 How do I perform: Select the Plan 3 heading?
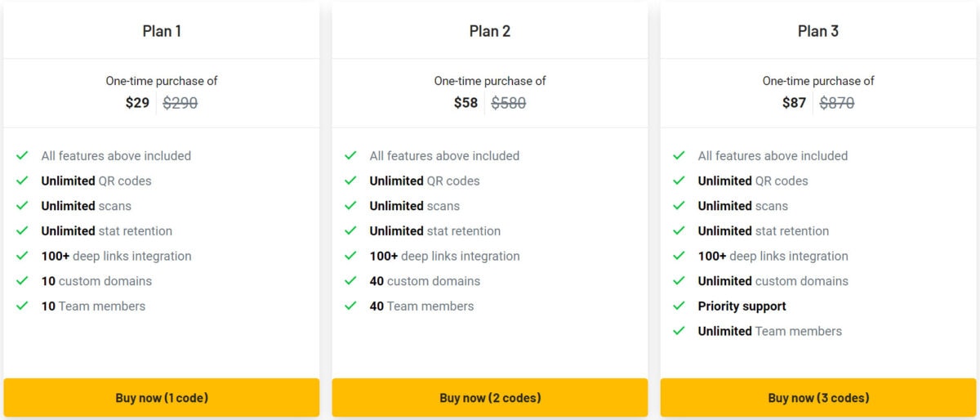coord(818,31)
